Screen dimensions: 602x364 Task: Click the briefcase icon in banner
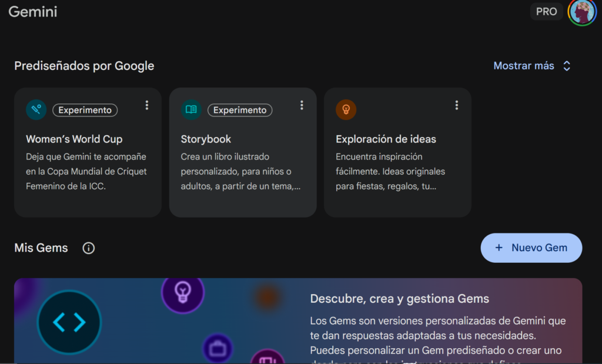[218, 349]
